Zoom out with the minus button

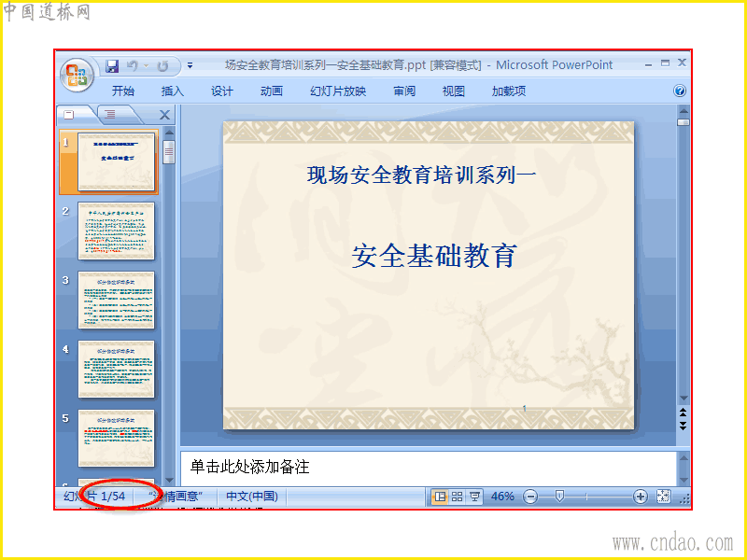(529, 497)
